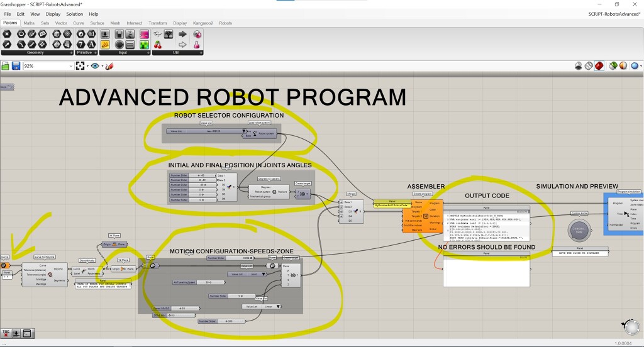The image size is (644, 347).
Task: Select the MyWonderfullRobotCode yellow panel
Action: [x=392, y=205]
